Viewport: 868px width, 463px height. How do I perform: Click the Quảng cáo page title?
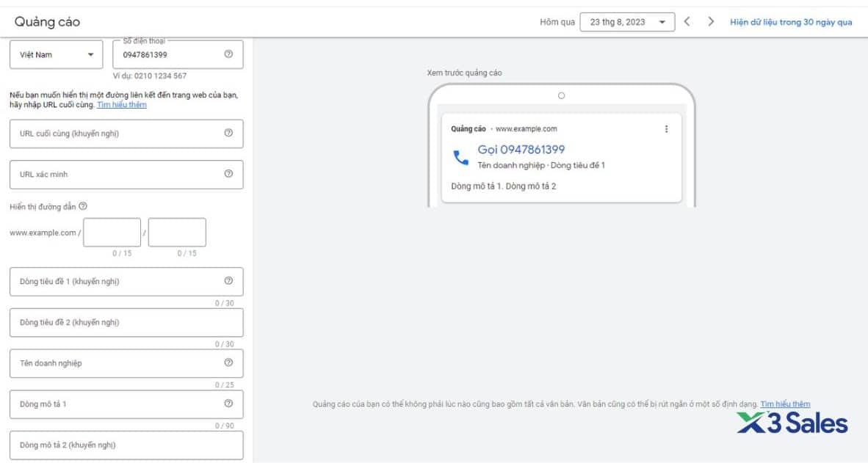pyautogui.click(x=47, y=21)
